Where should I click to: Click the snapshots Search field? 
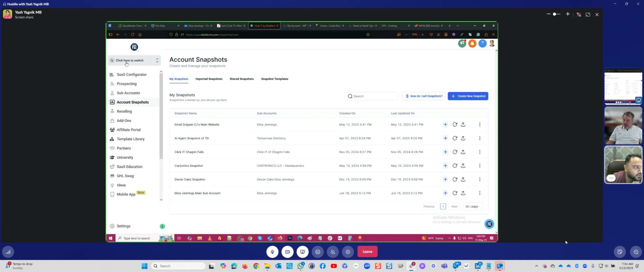point(371,96)
